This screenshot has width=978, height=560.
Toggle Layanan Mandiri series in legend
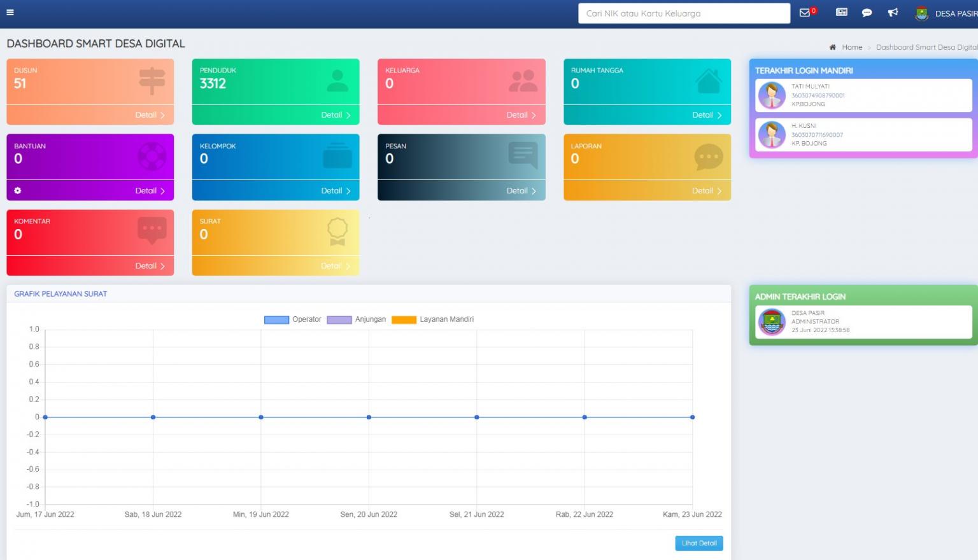pos(433,319)
